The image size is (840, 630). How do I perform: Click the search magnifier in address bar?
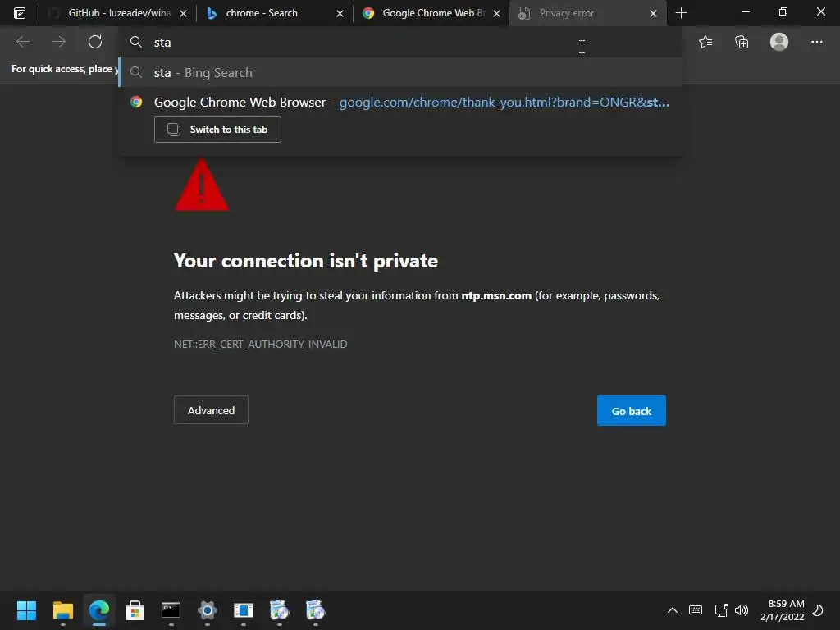pos(136,43)
